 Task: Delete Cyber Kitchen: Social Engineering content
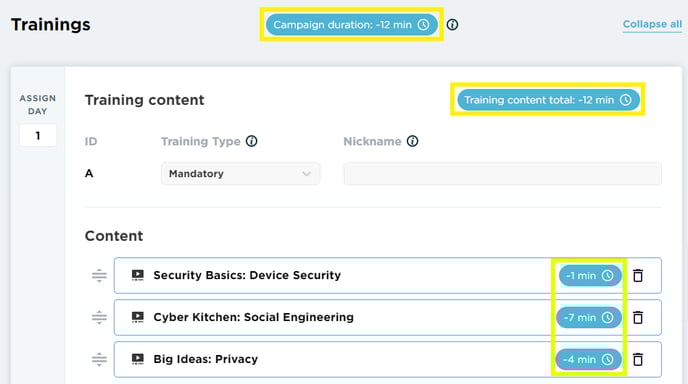click(x=638, y=317)
